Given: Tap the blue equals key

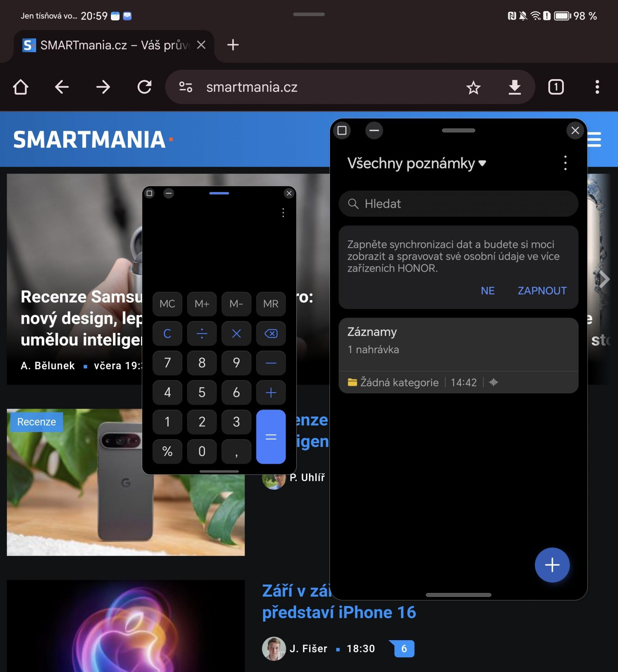Looking at the screenshot, I should 271,437.
